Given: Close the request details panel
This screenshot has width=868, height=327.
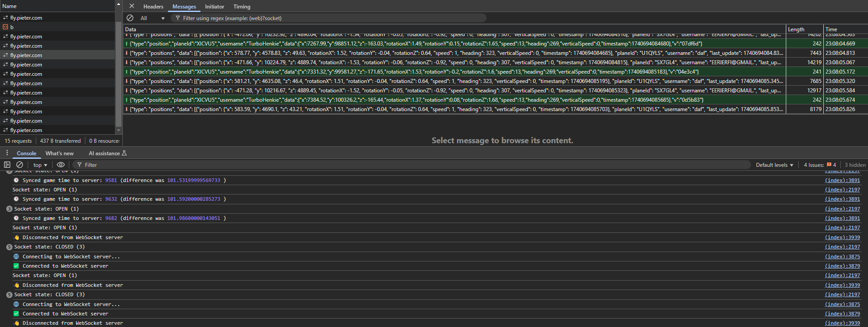Looking at the screenshot, I should tap(132, 6).
